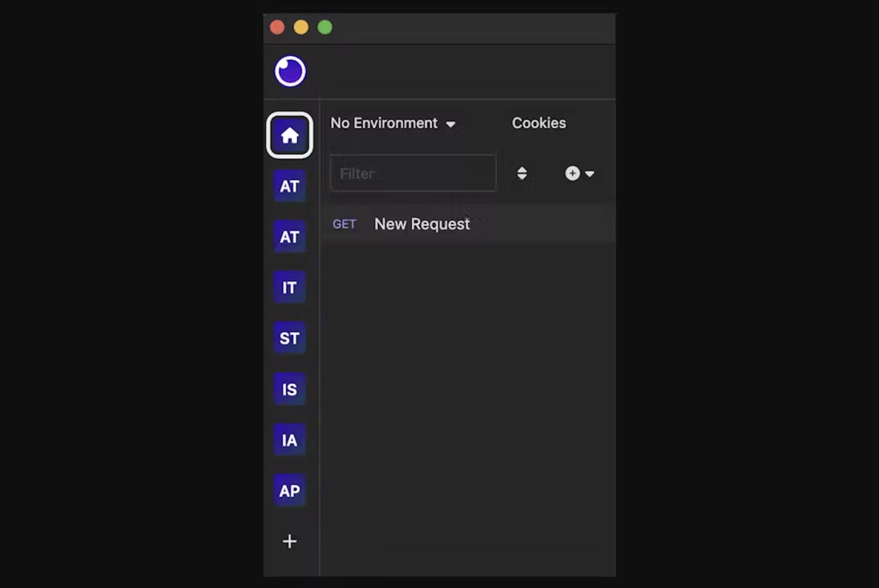
Task: Switch to the IT workspace
Action: 289,288
